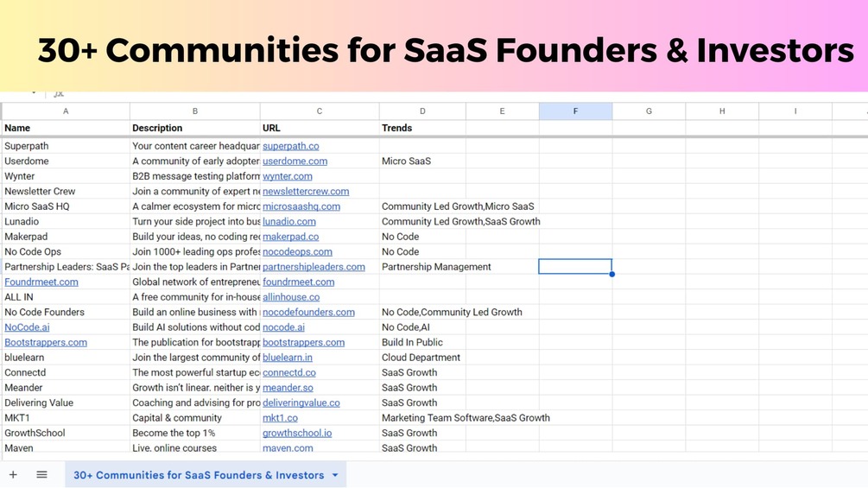Select column C header
This screenshot has width=868, height=488.
(x=320, y=111)
